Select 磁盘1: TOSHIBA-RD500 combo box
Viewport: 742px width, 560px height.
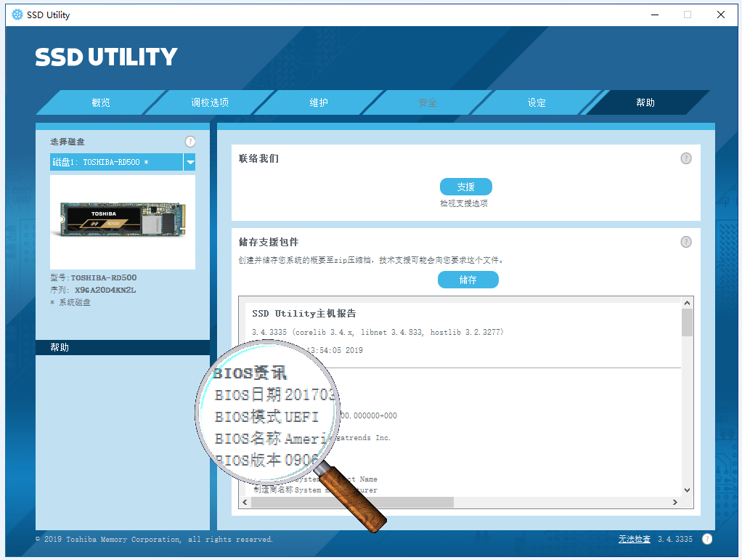pos(123,162)
